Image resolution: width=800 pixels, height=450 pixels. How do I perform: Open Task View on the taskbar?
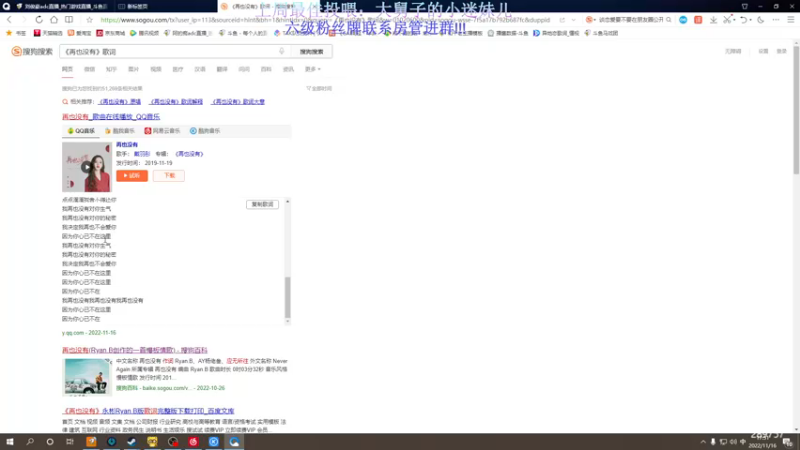point(69,442)
